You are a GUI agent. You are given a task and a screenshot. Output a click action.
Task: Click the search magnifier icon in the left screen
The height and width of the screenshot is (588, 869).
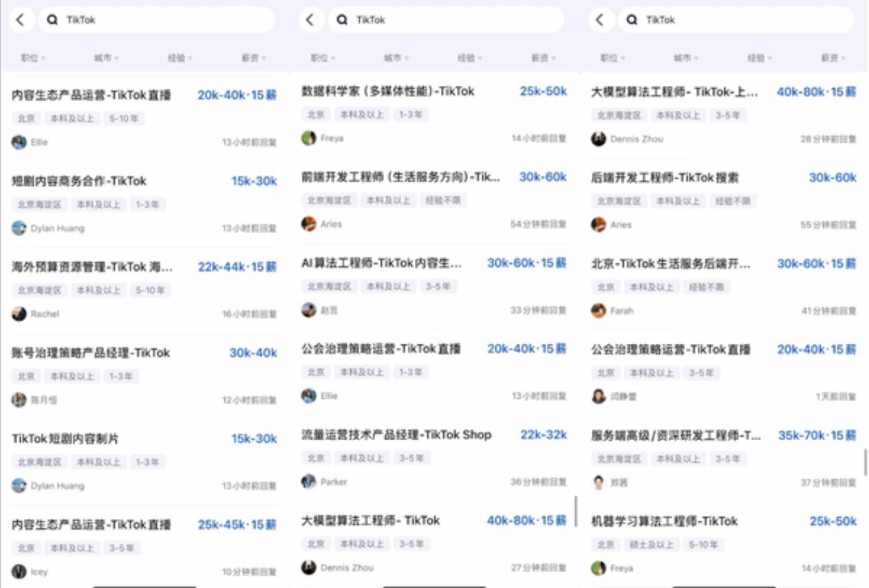point(52,20)
